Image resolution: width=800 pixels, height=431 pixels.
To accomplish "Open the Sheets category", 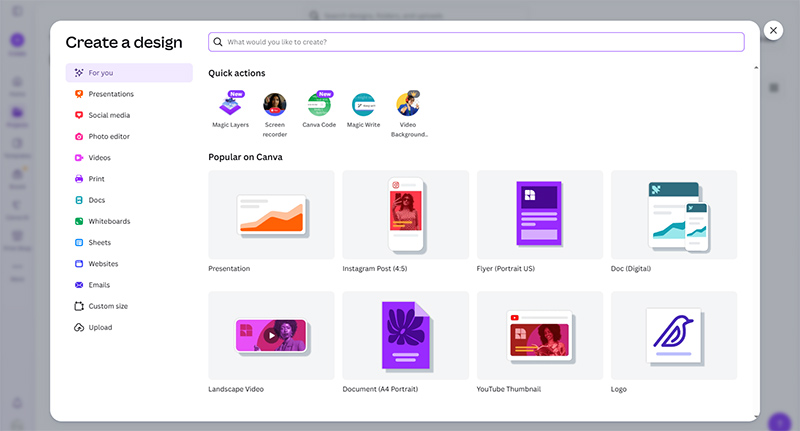I will pos(129,243).
